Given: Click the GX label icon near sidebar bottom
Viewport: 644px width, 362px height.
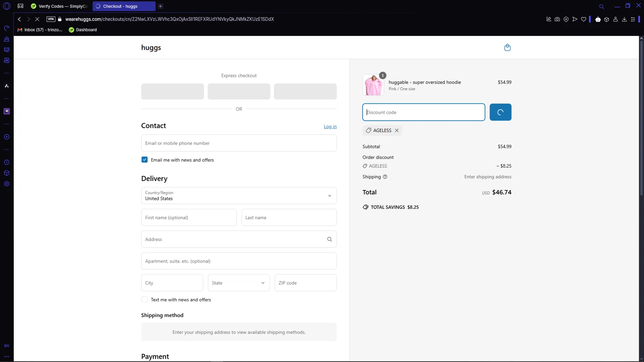Looking at the screenshot, I should (x=6, y=346).
